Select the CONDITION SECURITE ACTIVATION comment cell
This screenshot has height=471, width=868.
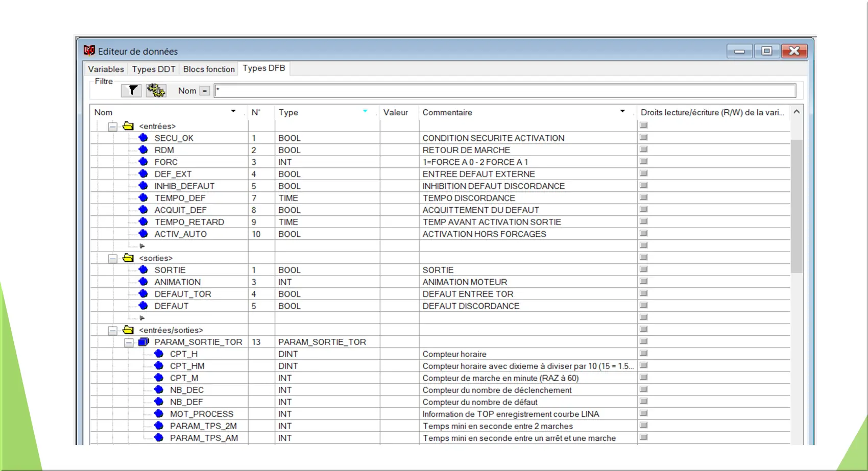pyautogui.click(x=528, y=138)
